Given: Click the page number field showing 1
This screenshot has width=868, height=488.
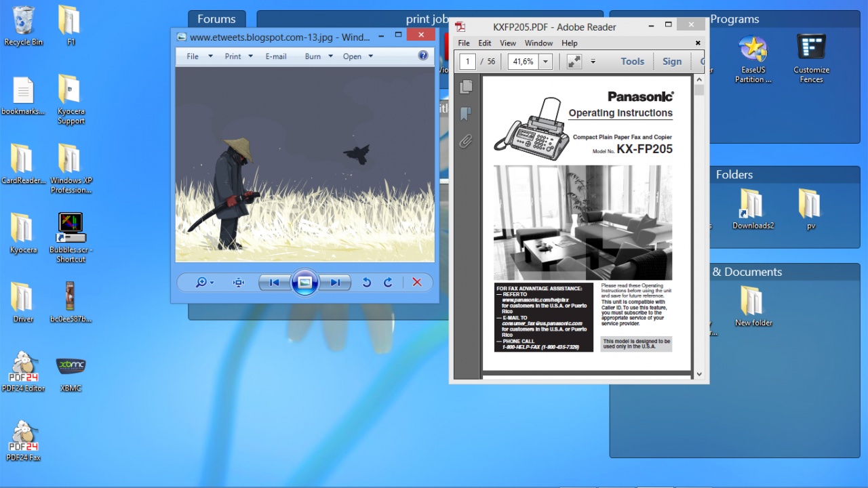Looking at the screenshot, I should [467, 62].
